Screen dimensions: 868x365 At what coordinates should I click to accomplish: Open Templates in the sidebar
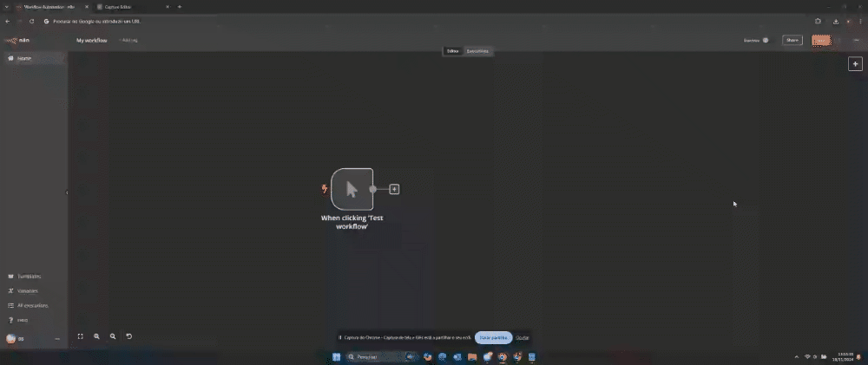click(29, 276)
